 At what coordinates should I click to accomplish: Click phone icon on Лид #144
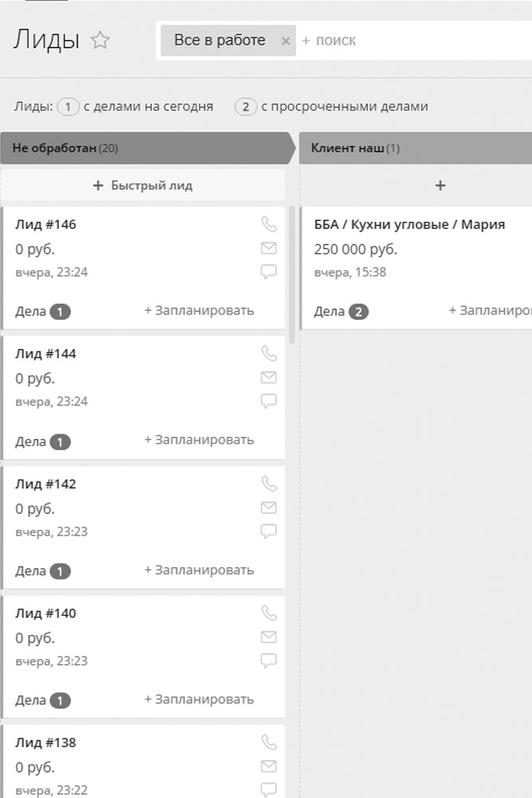pyautogui.click(x=269, y=354)
